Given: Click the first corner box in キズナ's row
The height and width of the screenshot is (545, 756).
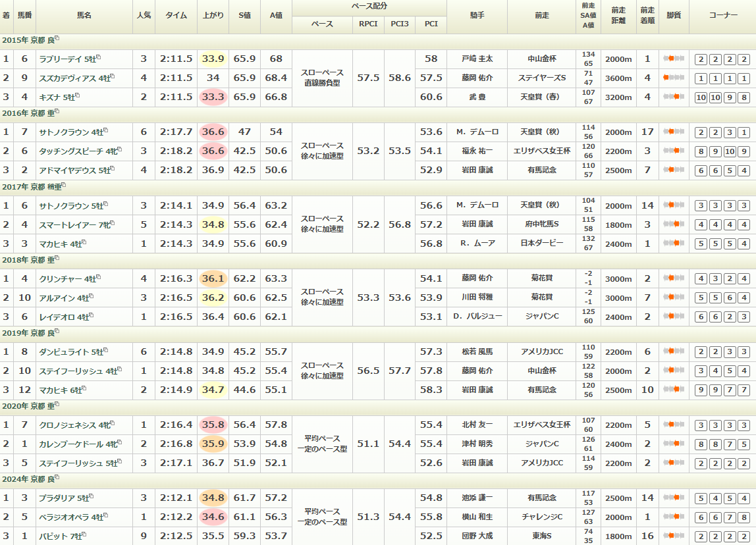Looking at the screenshot, I should click(701, 97).
